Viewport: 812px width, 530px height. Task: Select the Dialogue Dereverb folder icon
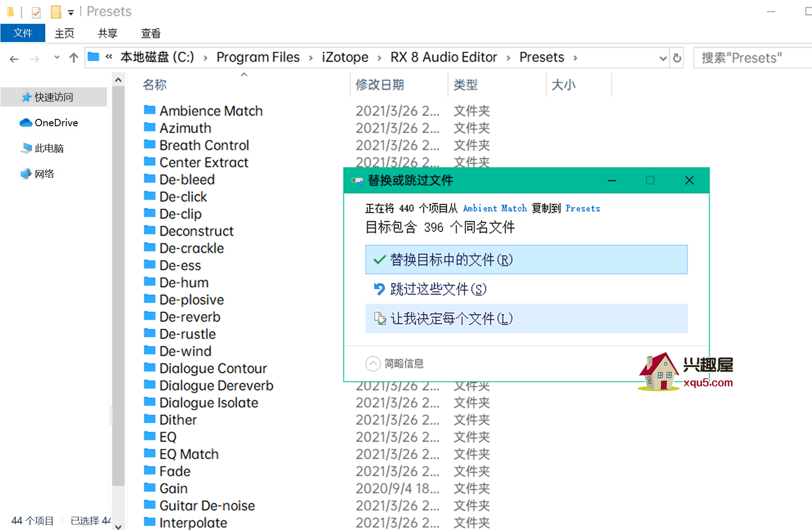149,384
